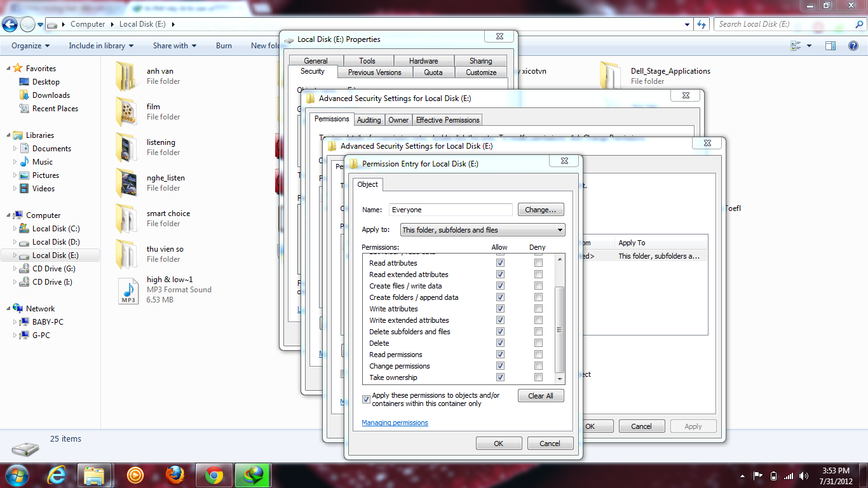Open Windows Media Player taskbar icon
The height and width of the screenshot is (488, 868).
(x=135, y=475)
